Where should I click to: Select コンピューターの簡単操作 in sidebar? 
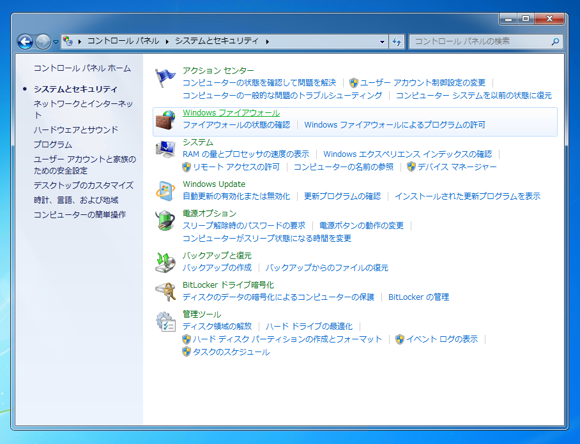point(80,215)
